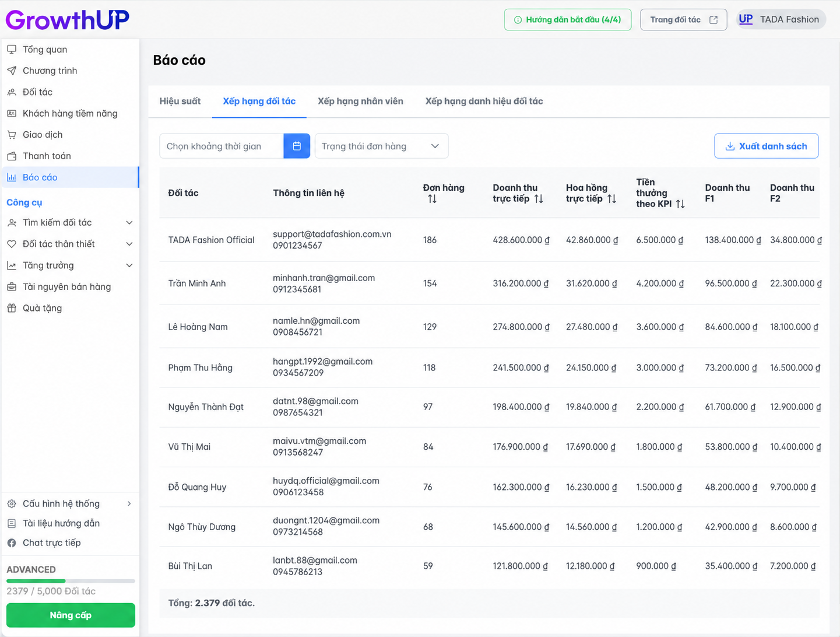Click the GrowthUP logo
Image resolution: width=840 pixels, height=637 pixels.
click(x=68, y=20)
